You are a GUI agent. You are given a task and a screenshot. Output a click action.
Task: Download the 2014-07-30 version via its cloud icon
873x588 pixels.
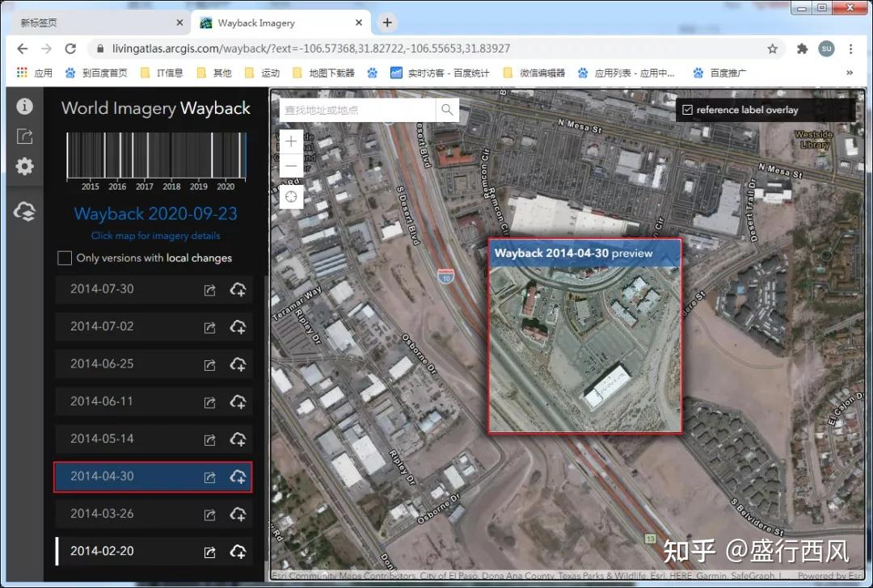238,289
